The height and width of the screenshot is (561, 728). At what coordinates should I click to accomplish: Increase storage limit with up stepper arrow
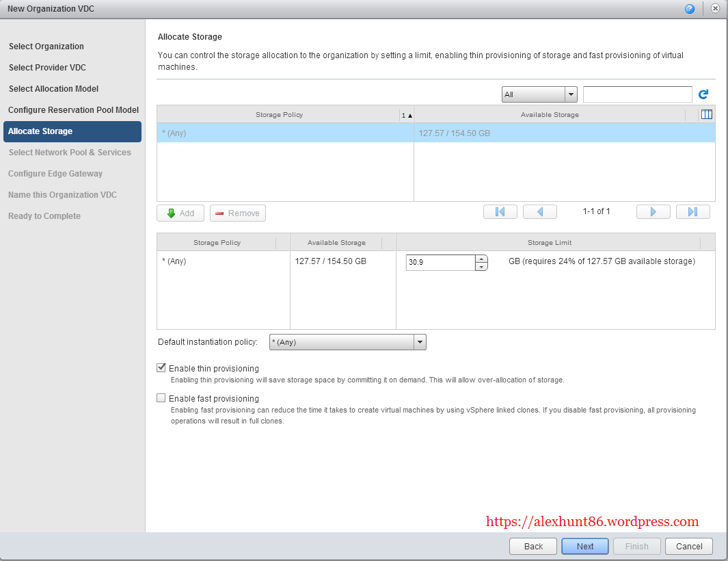tap(482, 259)
